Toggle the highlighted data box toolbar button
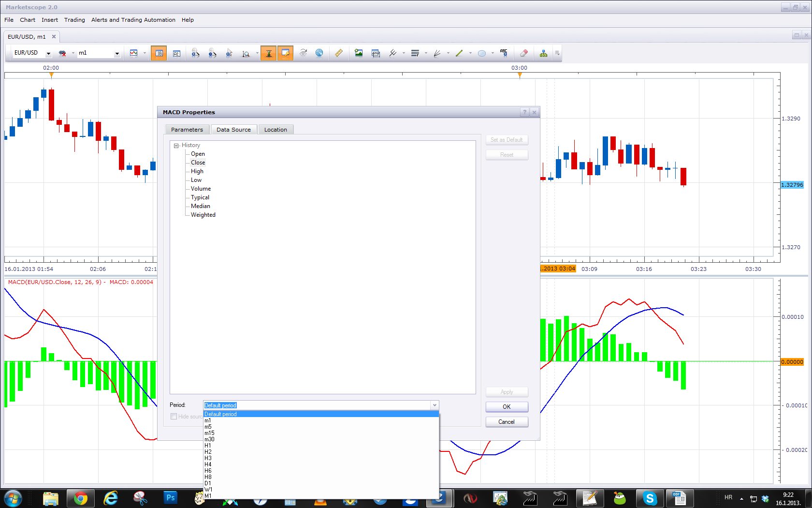 pyautogui.click(x=159, y=53)
